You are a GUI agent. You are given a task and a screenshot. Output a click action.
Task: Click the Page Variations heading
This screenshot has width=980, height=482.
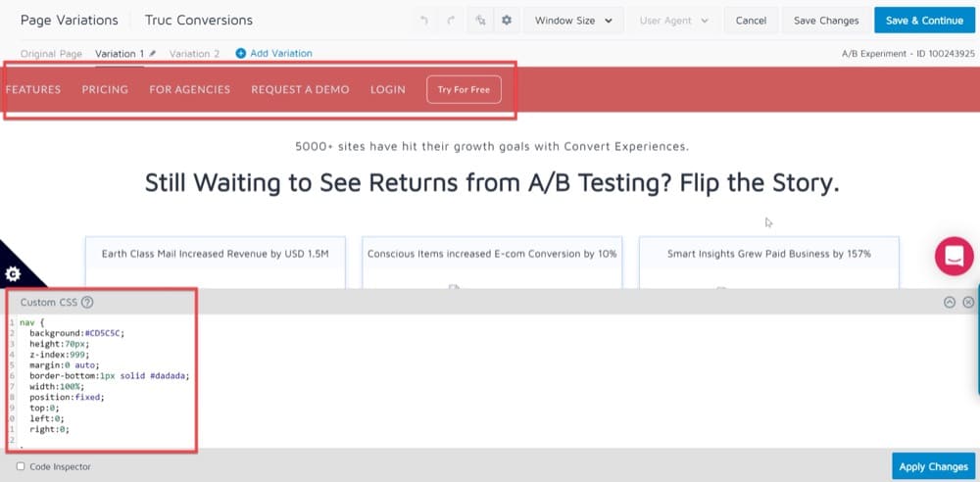70,20
